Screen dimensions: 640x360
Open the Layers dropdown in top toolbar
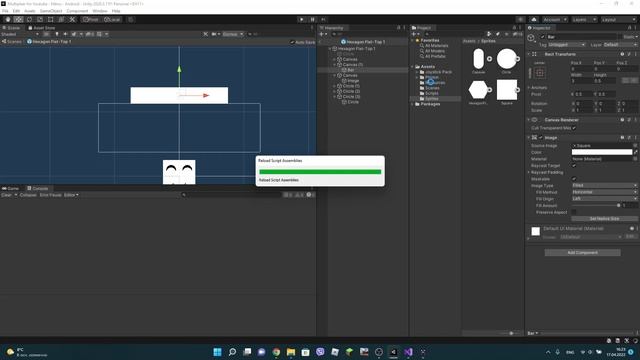[x=584, y=20]
